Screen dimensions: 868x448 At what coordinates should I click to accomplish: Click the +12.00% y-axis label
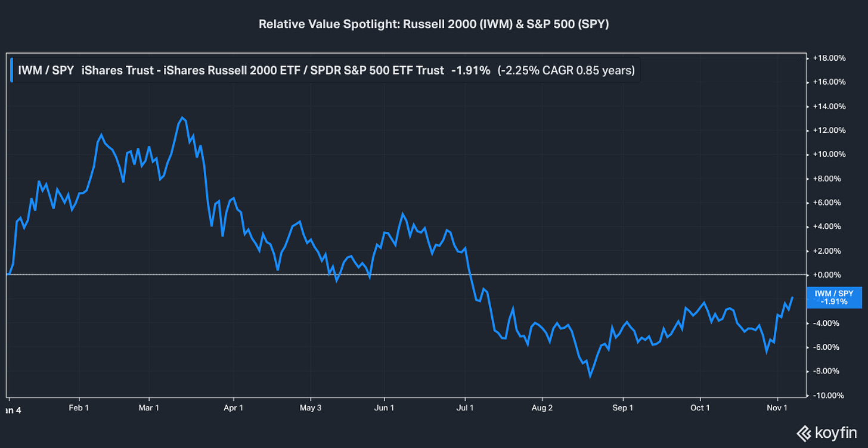click(829, 130)
